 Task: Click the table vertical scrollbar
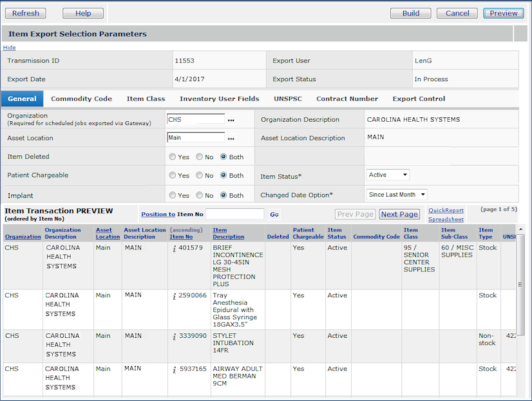coord(520,284)
